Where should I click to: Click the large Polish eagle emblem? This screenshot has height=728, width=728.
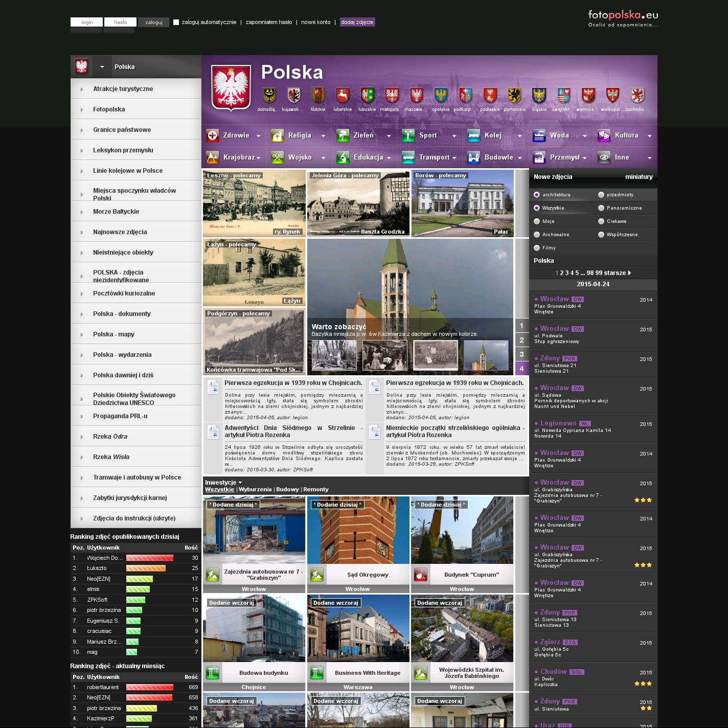point(231,87)
